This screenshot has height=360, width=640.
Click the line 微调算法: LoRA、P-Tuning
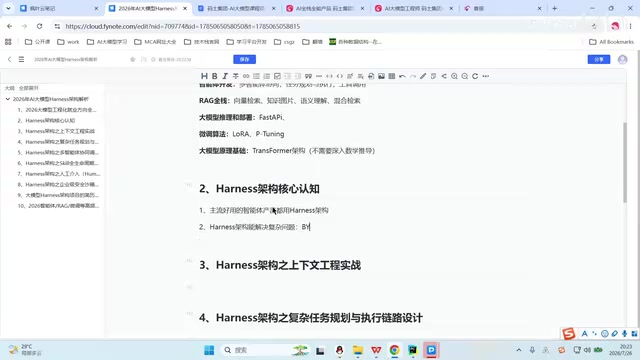click(x=242, y=134)
